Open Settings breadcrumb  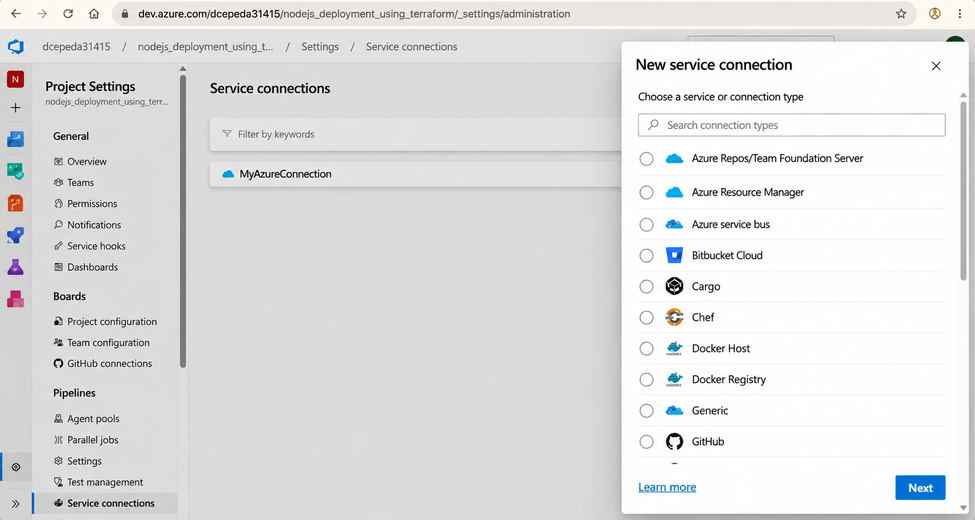[x=320, y=47]
